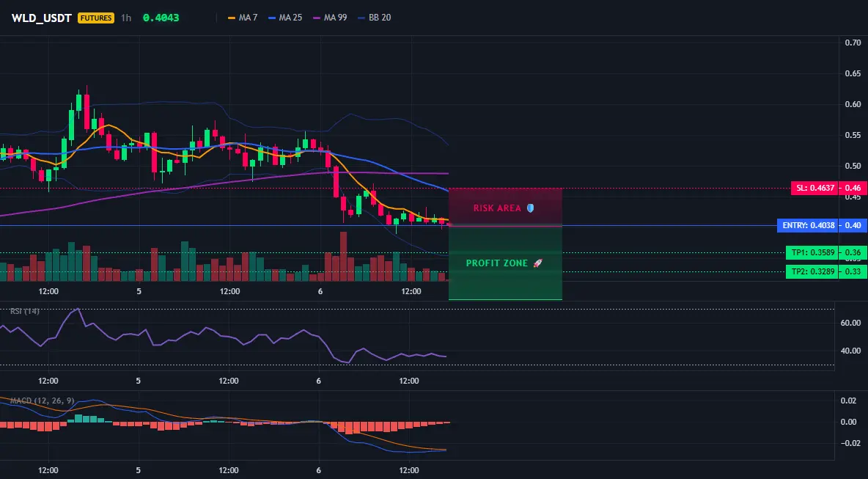Click the 0.60 price axis label
The height and width of the screenshot is (479, 868).
point(853,104)
